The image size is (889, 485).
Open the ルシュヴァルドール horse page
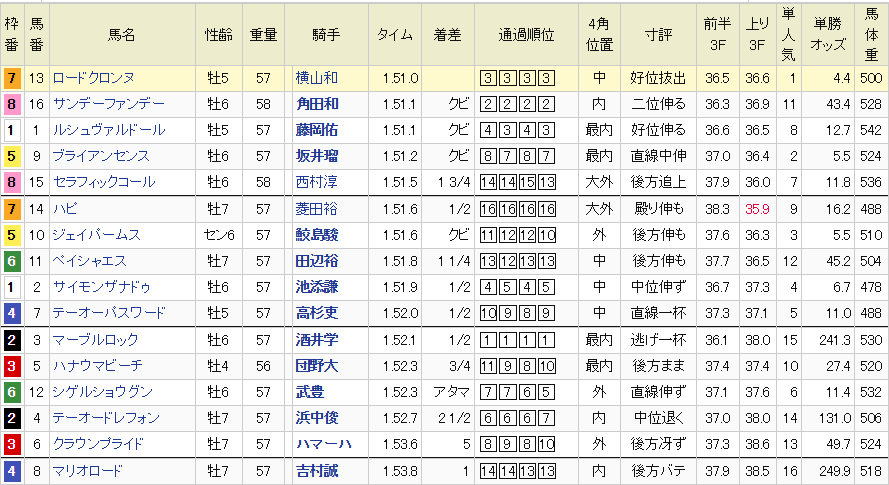point(109,130)
